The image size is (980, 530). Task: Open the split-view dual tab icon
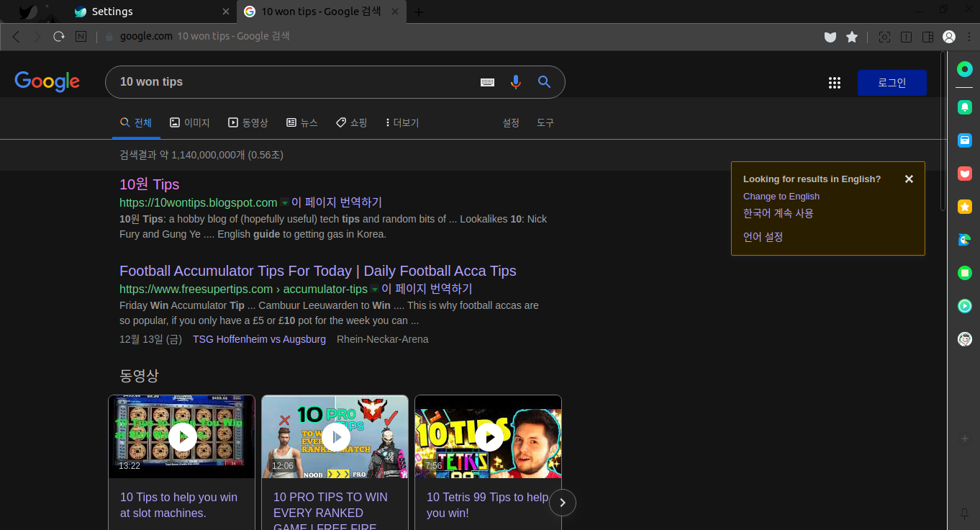click(907, 37)
